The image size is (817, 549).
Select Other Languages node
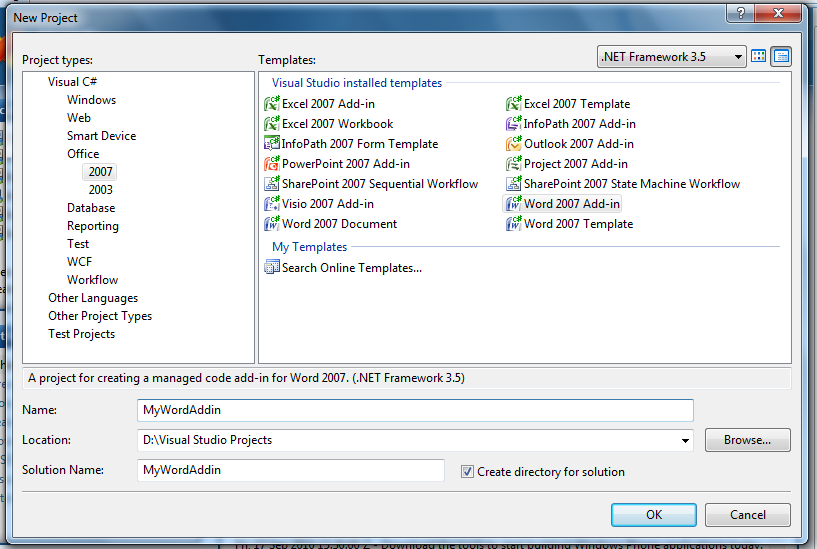point(93,298)
